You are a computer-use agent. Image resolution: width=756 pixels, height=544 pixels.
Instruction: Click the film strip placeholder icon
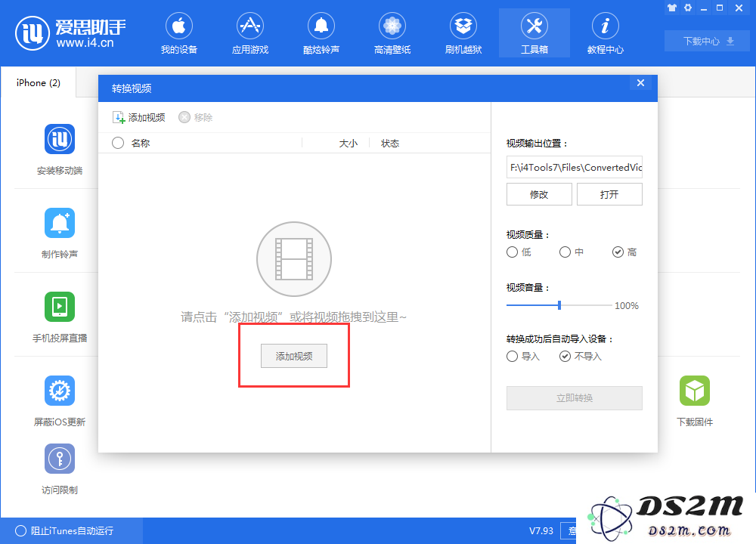click(x=294, y=259)
